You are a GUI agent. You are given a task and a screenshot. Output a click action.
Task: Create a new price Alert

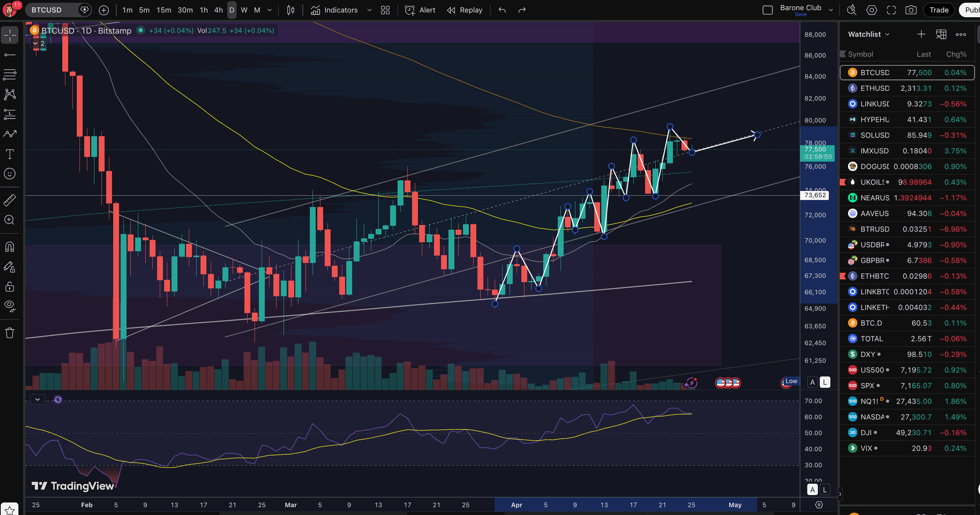(420, 10)
